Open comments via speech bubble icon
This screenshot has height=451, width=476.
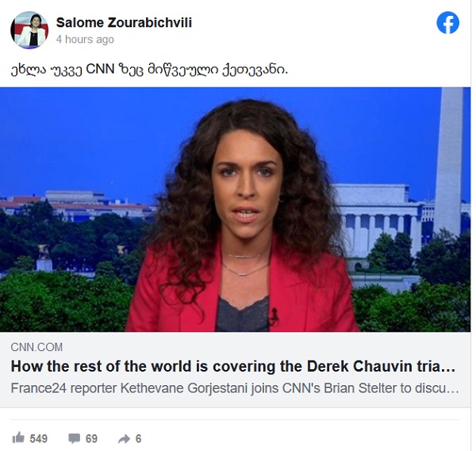[x=74, y=438]
